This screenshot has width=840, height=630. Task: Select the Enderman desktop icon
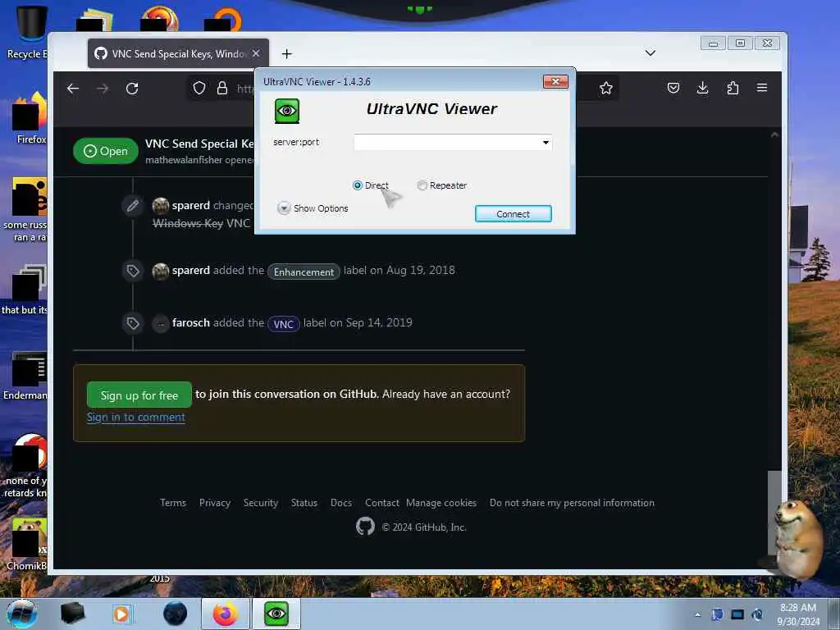[x=25, y=376]
